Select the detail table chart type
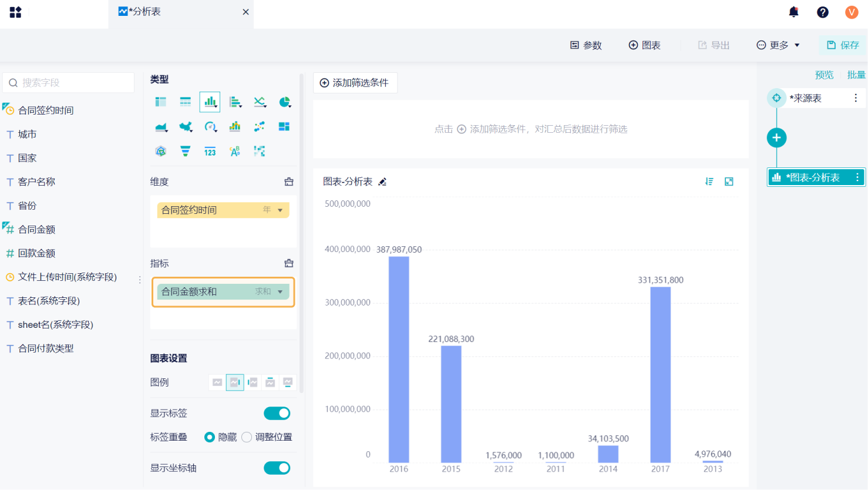The width and height of the screenshot is (868, 490). (186, 102)
